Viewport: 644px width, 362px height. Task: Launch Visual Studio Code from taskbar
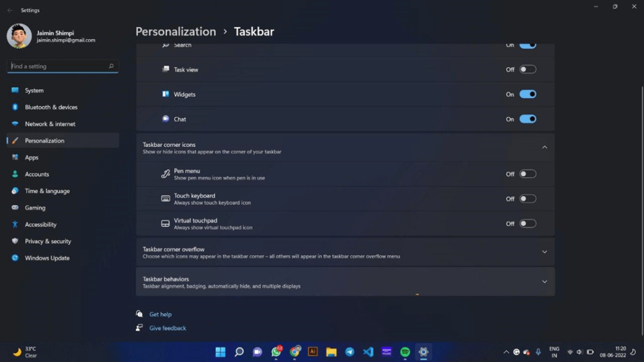click(368, 352)
